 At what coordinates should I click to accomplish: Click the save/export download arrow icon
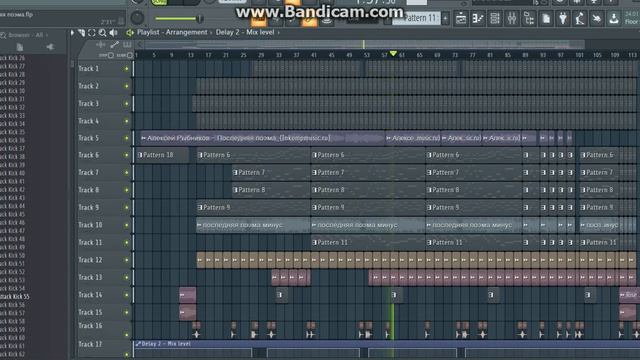pos(614,18)
